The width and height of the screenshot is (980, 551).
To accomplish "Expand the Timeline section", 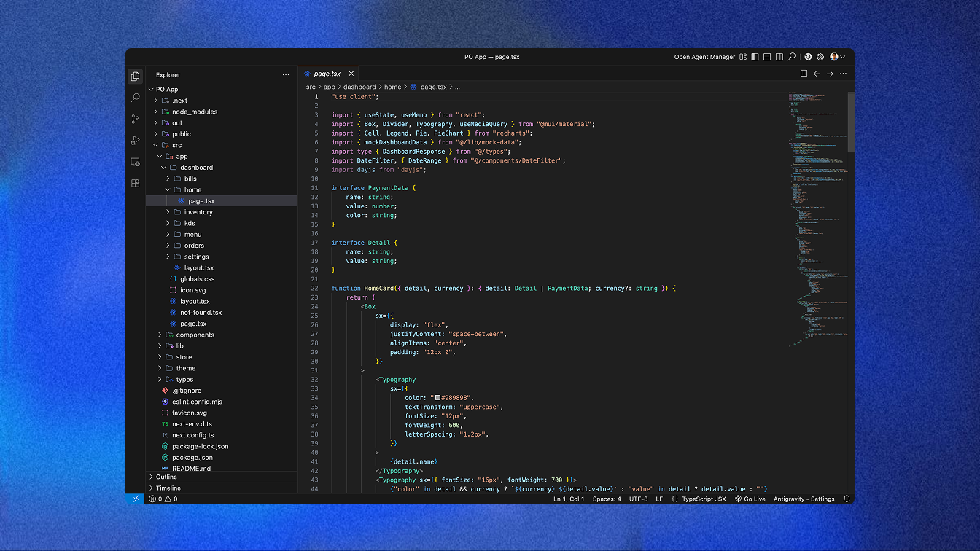I will (x=222, y=488).
